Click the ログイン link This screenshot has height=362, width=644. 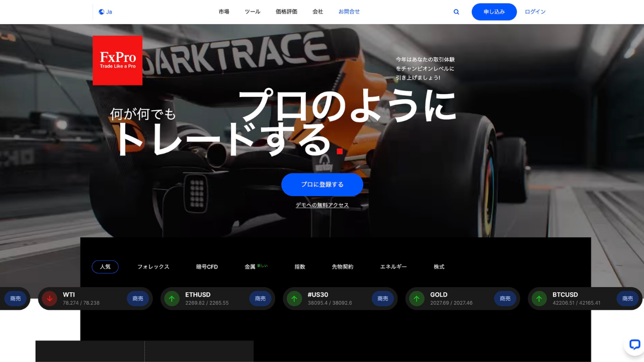[535, 12]
